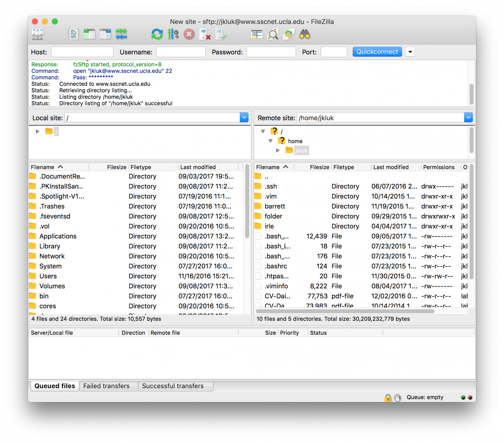The width and height of the screenshot is (504, 442).
Task: Toggle the local directory tree pane
Action: point(89,34)
